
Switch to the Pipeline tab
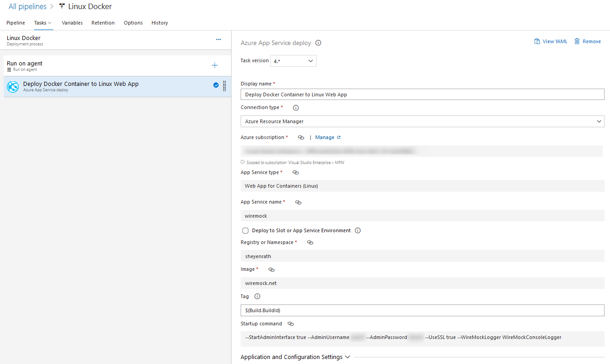[x=16, y=23]
